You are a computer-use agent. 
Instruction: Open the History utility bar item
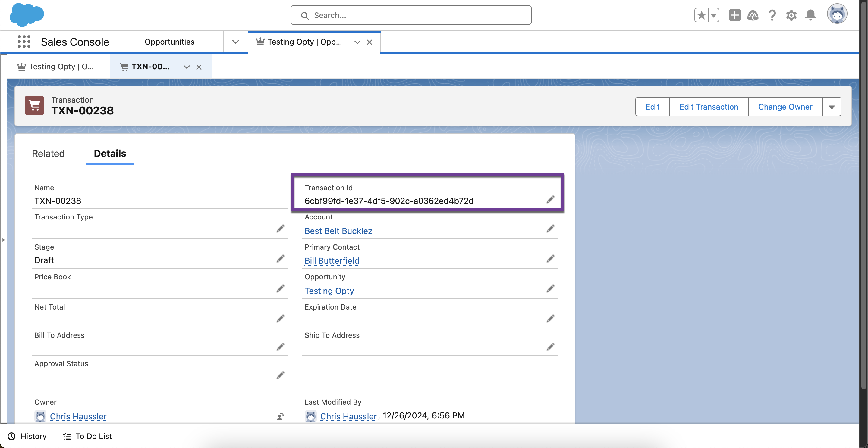point(27,436)
